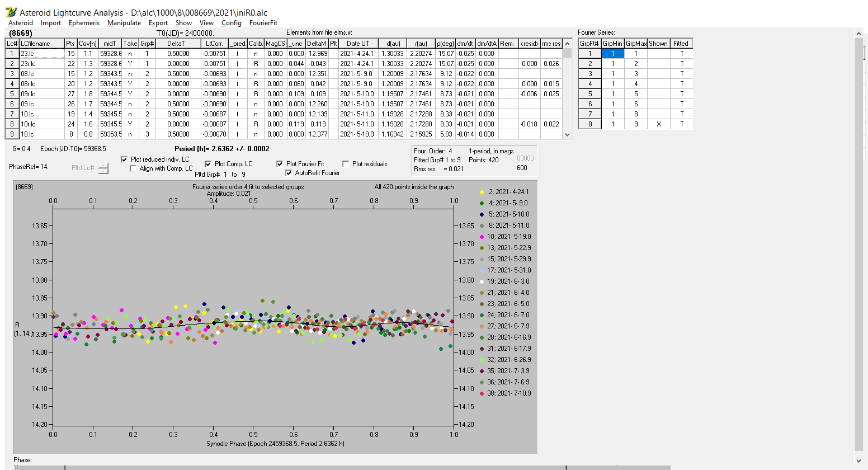This screenshot has height=470, width=868.
Task: Click Pltd Lc# stepper up arrow
Action: point(103,165)
